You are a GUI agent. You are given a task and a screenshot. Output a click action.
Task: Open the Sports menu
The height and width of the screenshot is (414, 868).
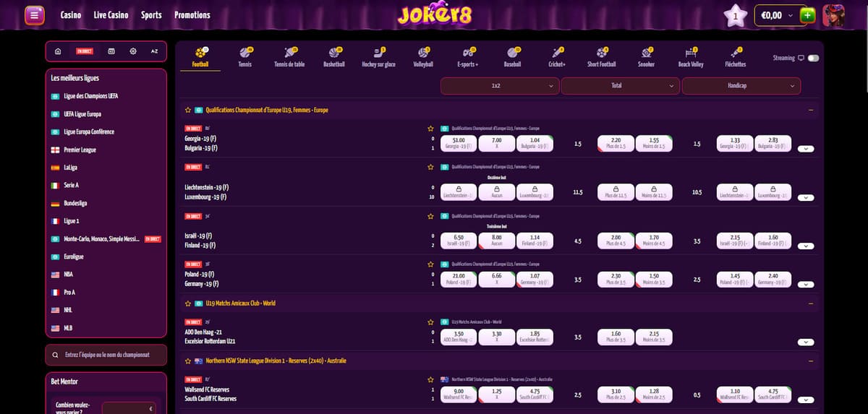click(x=151, y=14)
